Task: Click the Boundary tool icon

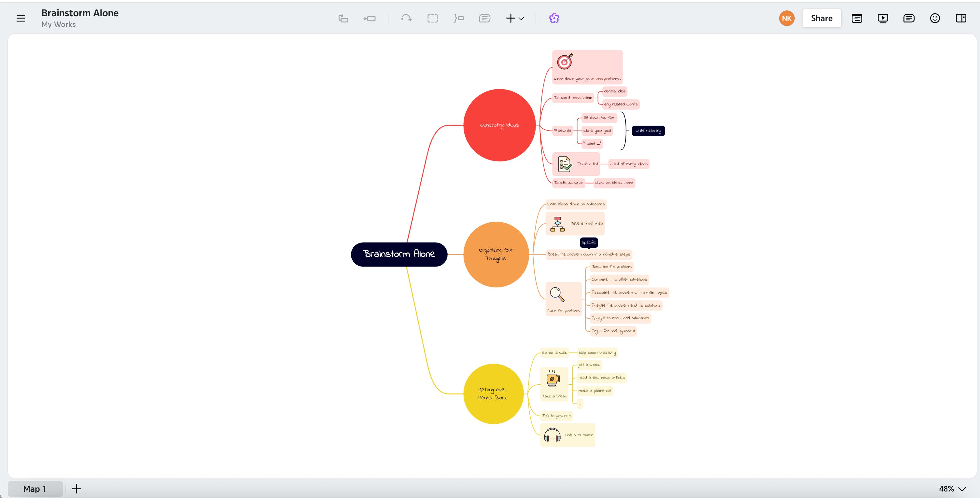Action: tap(433, 18)
